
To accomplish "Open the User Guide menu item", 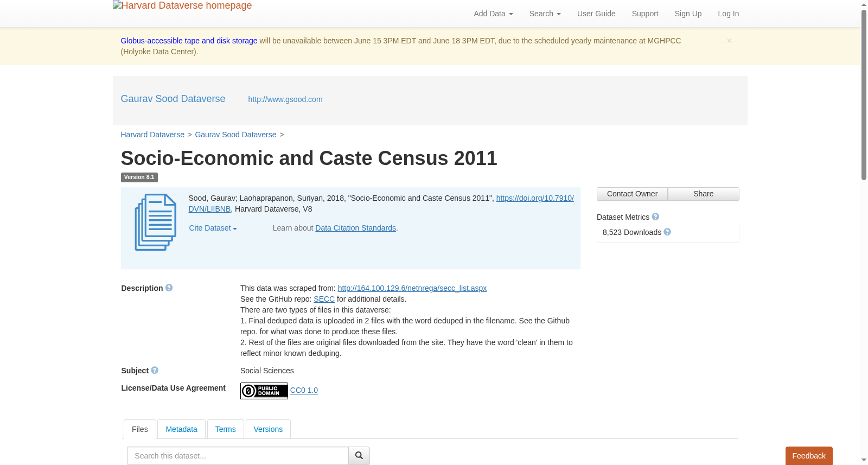I will (596, 14).
